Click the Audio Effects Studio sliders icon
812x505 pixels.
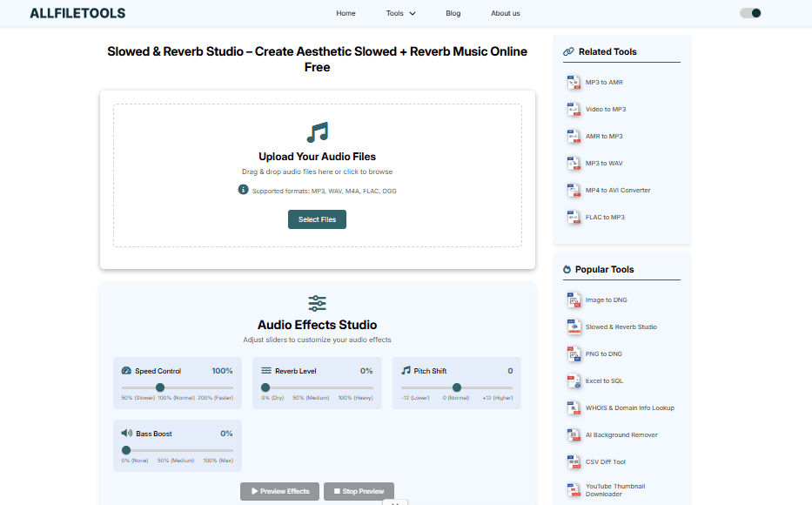click(x=317, y=303)
